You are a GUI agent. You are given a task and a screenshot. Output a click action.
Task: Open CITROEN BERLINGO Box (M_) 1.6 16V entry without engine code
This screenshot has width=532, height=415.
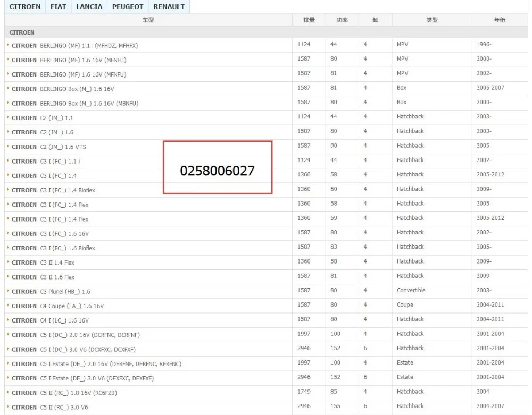[x=63, y=89]
